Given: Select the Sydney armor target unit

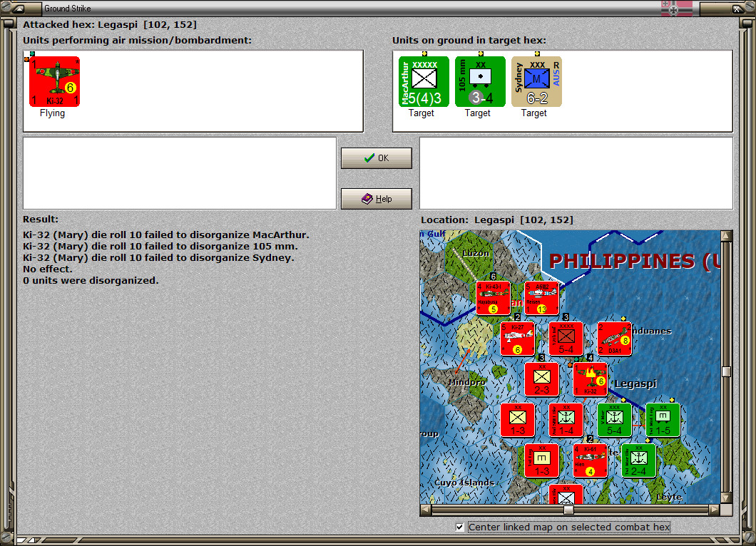Looking at the screenshot, I should 536,81.
